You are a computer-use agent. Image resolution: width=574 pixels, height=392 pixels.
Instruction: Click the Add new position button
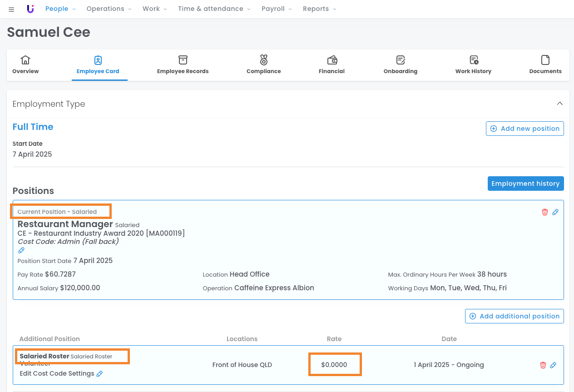point(525,129)
